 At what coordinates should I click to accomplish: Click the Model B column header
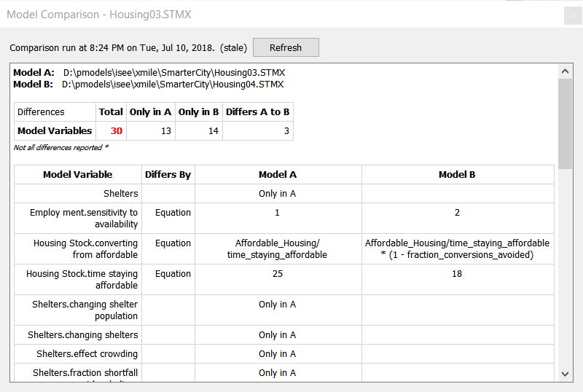(x=457, y=174)
